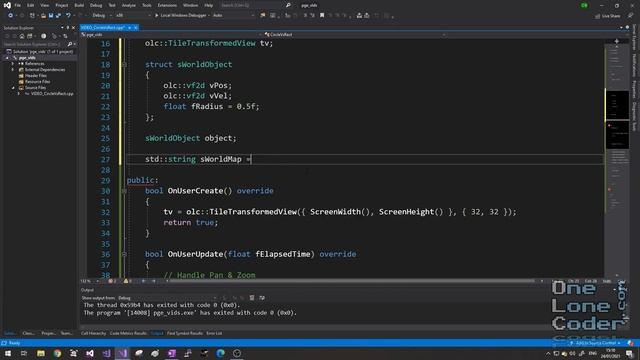
Task: Select VIDEO_CircleVsRect.cpp in Solution Explorer
Action: (x=52, y=93)
